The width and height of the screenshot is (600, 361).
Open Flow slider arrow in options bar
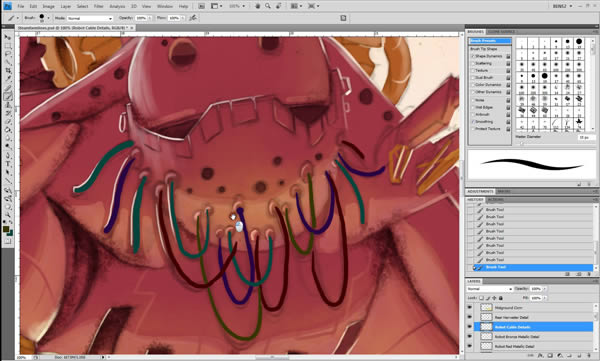pos(183,18)
